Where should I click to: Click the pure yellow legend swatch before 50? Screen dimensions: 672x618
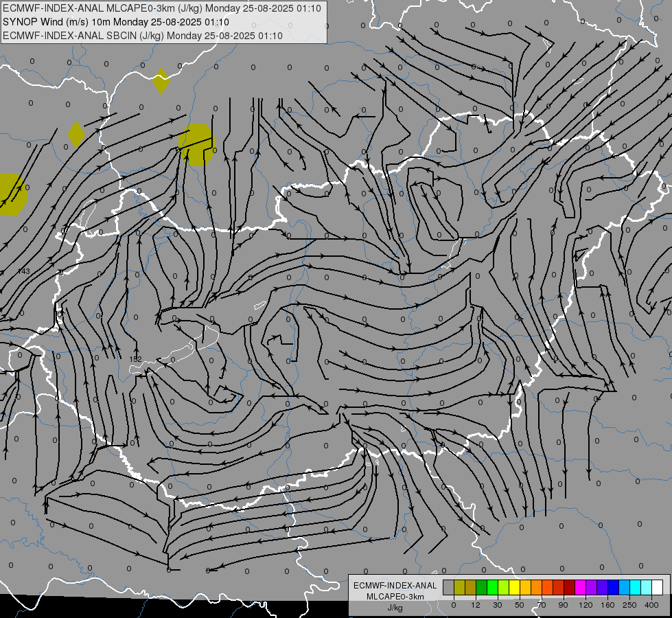point(515,587)
